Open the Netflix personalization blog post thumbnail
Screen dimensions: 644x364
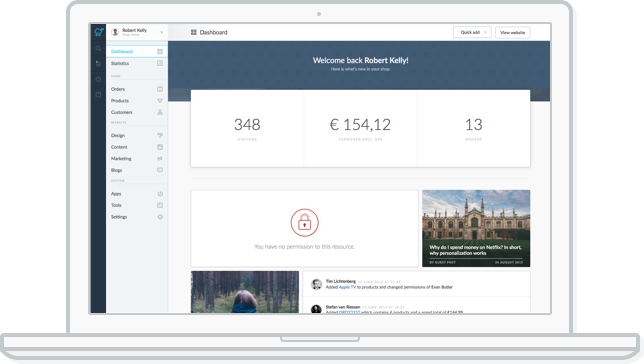476,228
